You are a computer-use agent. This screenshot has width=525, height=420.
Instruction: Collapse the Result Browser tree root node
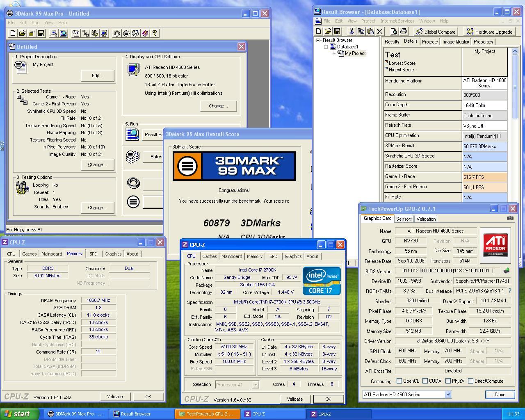pyautogui.click(x=318, y=40)
